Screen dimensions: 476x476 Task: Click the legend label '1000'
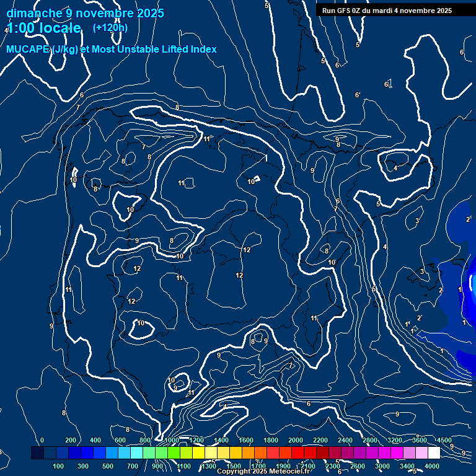[x=172, y=440]
